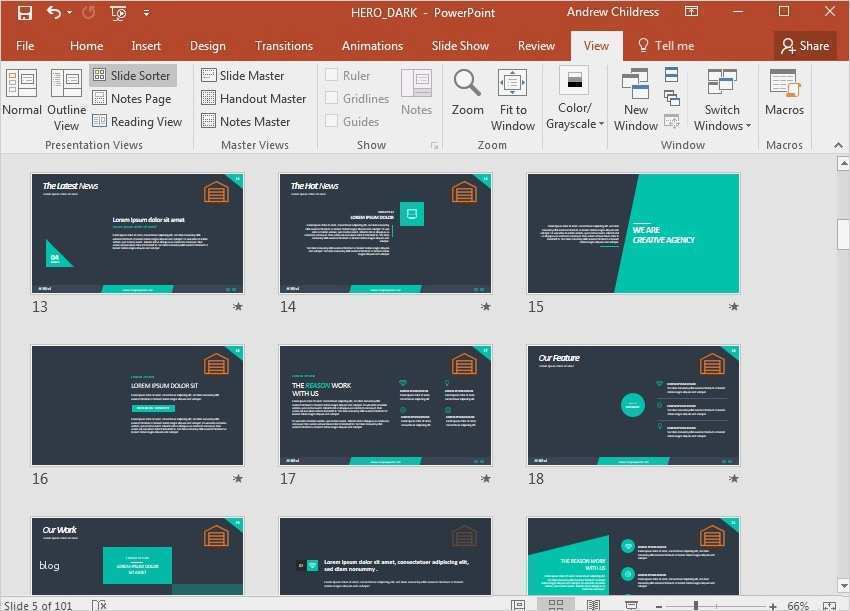Enable the Ruler checkbox
Screen dimensions: 850x611
(334, 75)
